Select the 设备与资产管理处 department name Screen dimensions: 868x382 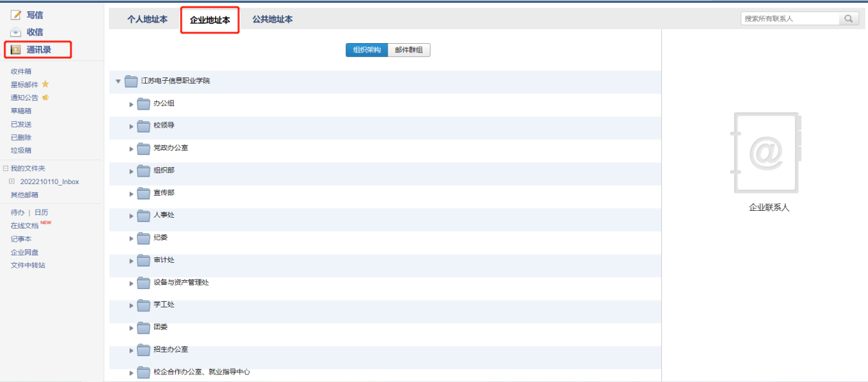(181, 283)
